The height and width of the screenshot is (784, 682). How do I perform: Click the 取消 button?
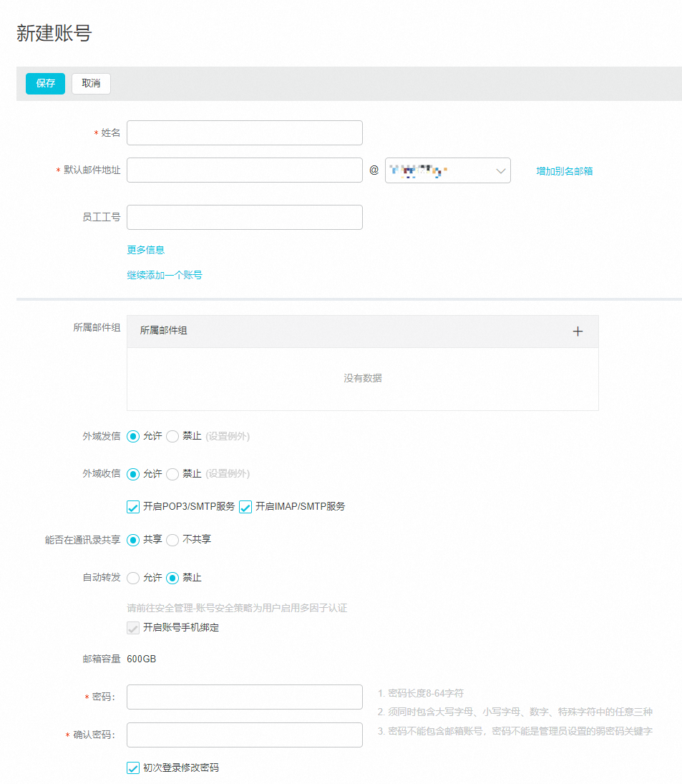point(91,83)
